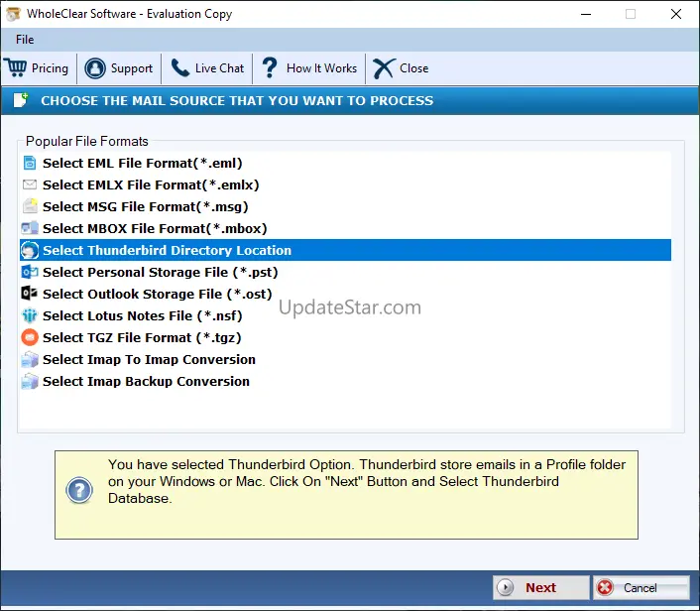Click the EMLX envelope icon
The image size is (700, 611).
coord(30,184)
